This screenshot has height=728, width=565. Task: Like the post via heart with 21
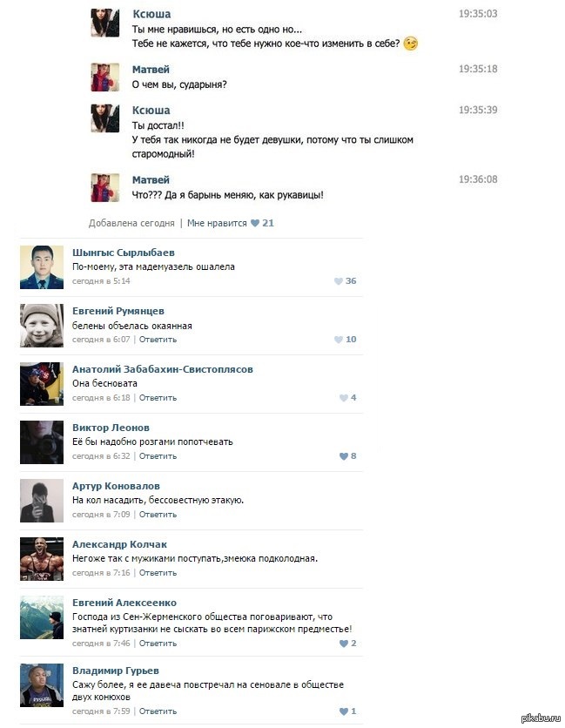click(x=255, y=223)
